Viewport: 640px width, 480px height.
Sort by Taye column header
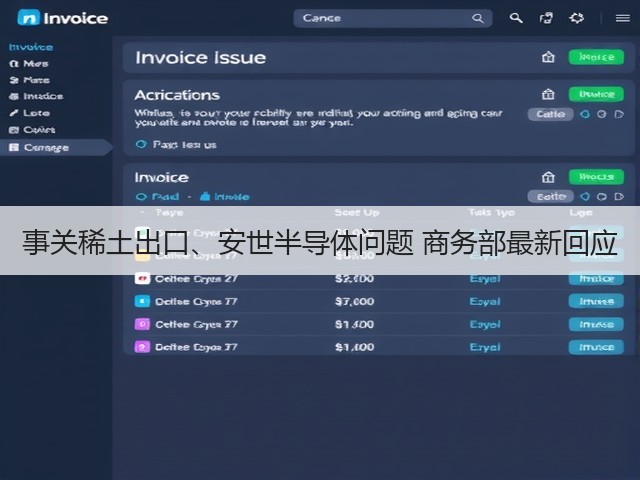(169, 213)
